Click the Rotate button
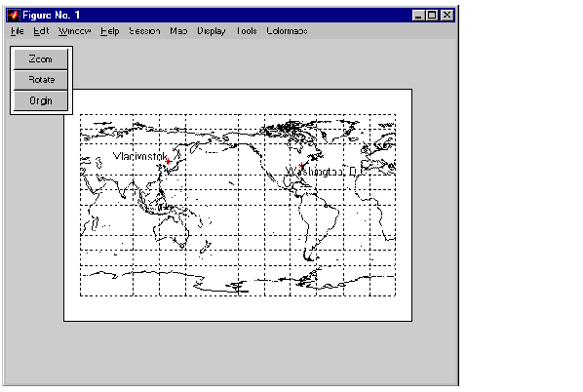 click(x=41, y=80)
